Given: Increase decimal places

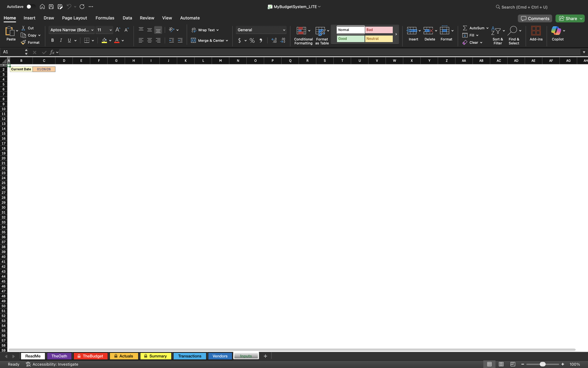Looking at the screenshot, I should (274, 40).
